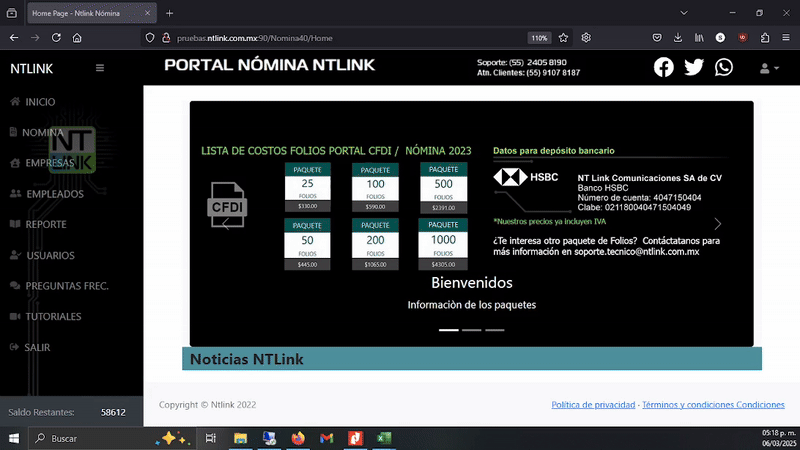Open Firefox View tab icon
The height and width of the screenshot is (450, 800).
click(x=12, y=13)
